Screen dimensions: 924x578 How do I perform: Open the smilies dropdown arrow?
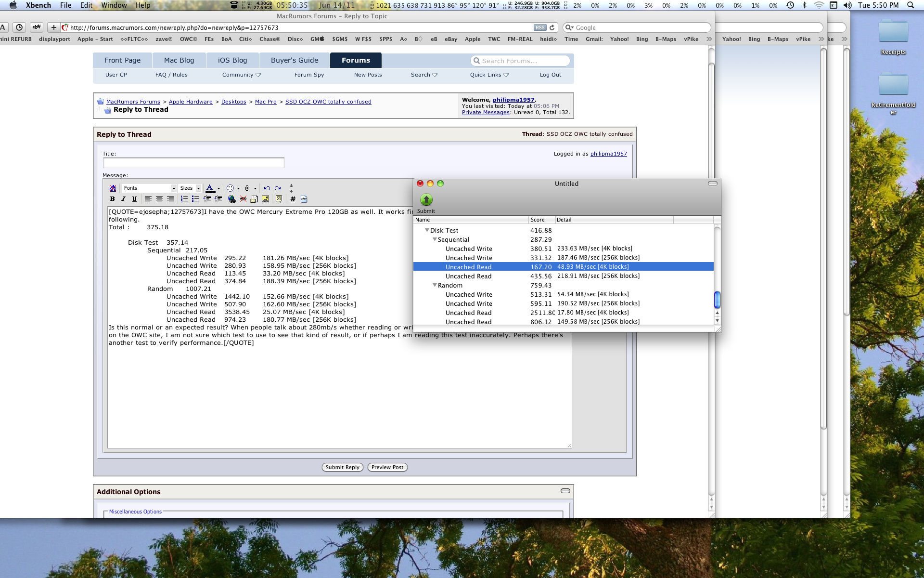click(x=238, y=189)
